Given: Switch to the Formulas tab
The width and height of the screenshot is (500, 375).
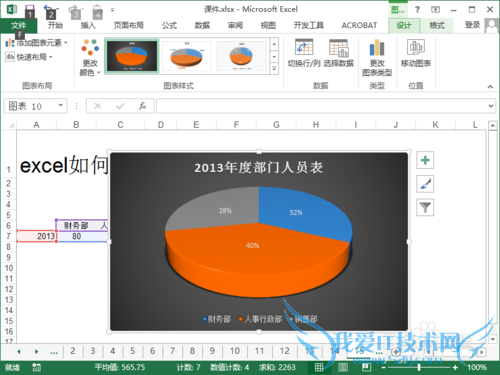Looking at the screenshot, I should (169, 25).
